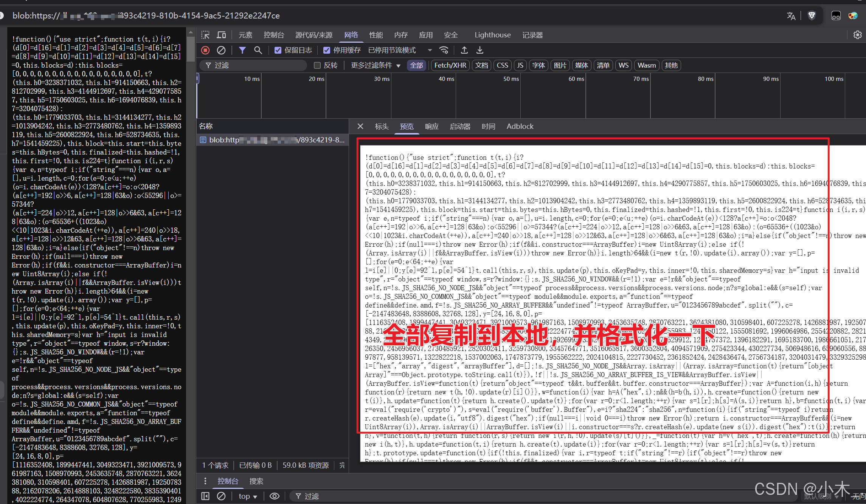The height and width of the screenshot is (504, 866).
Task: Open the top context selector dropdown
Action: [248, 496]
